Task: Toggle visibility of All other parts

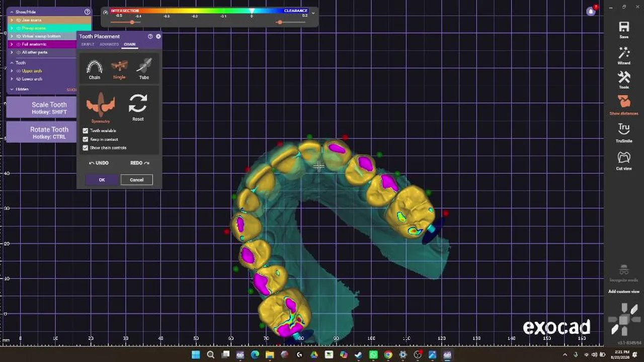Action: [19, 52]
